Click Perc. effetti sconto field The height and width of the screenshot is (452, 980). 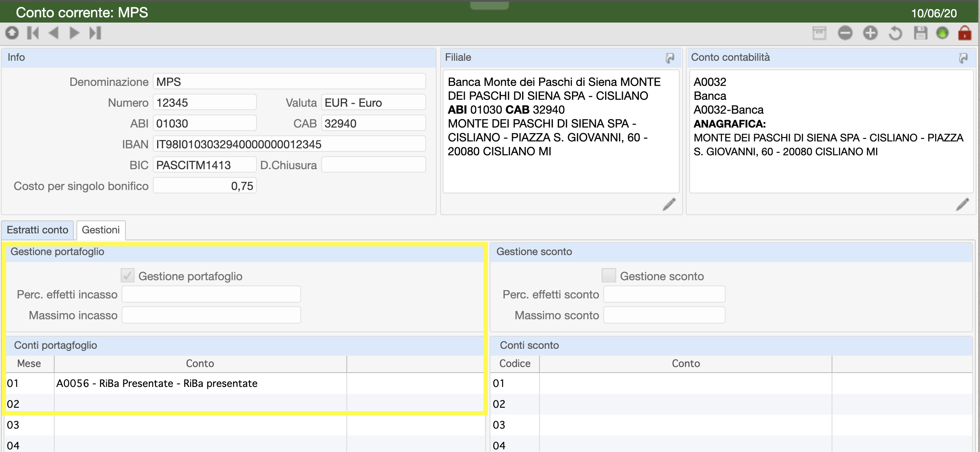(x=664, y=294)
